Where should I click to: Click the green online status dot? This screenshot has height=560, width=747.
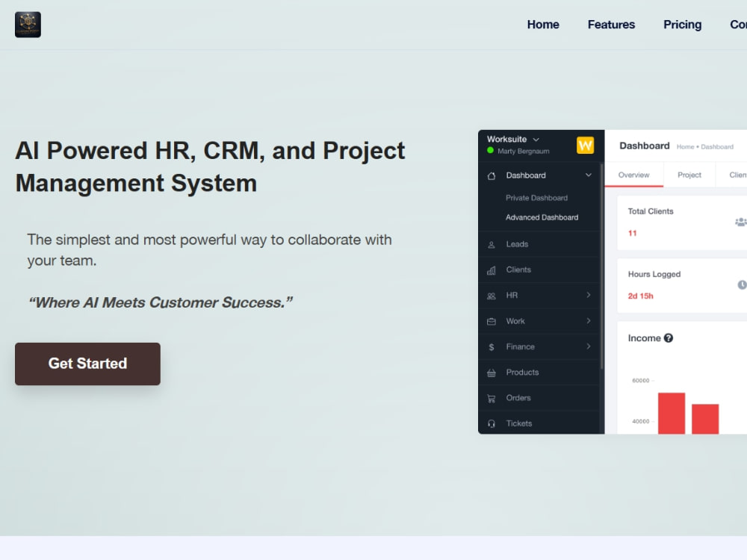click(x=490, y=151)
